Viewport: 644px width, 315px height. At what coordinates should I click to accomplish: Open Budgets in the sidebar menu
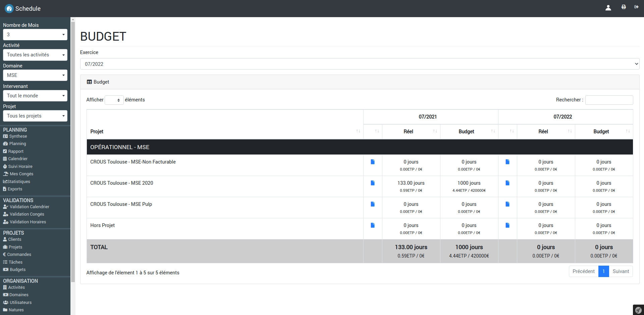[x=17, y=270]
